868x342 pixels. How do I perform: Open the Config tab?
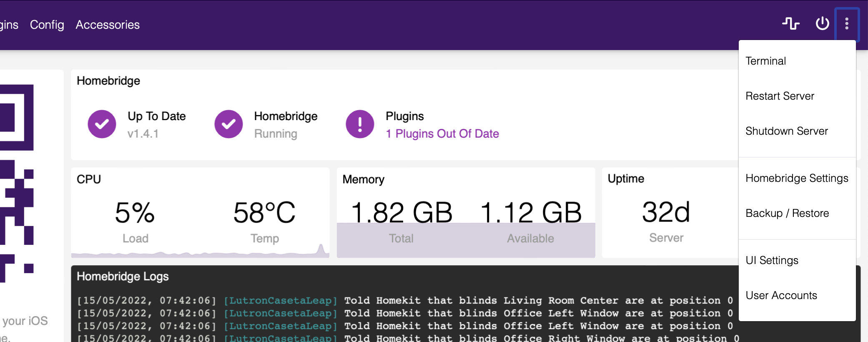coord(47,25)
